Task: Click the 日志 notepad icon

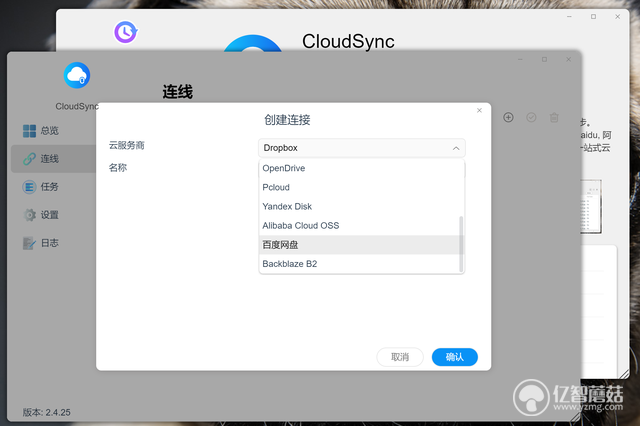Action: [x=29, y=243]
